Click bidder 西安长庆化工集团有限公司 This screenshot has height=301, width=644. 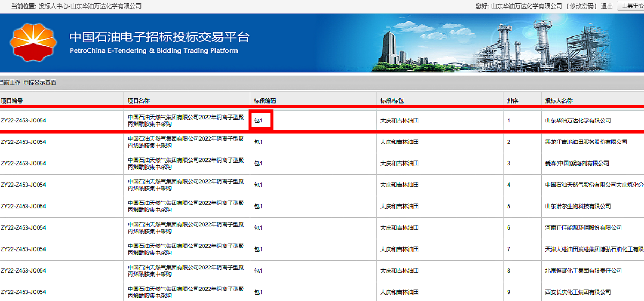click(578, 292)
